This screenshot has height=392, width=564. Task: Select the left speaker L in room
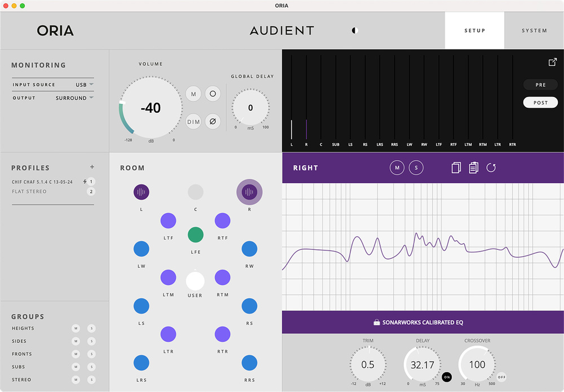[141, 192]
